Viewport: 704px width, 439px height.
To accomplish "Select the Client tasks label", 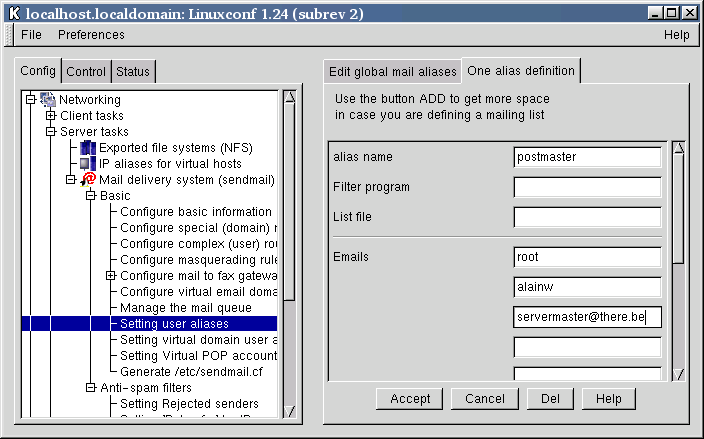I will (92, 115).
